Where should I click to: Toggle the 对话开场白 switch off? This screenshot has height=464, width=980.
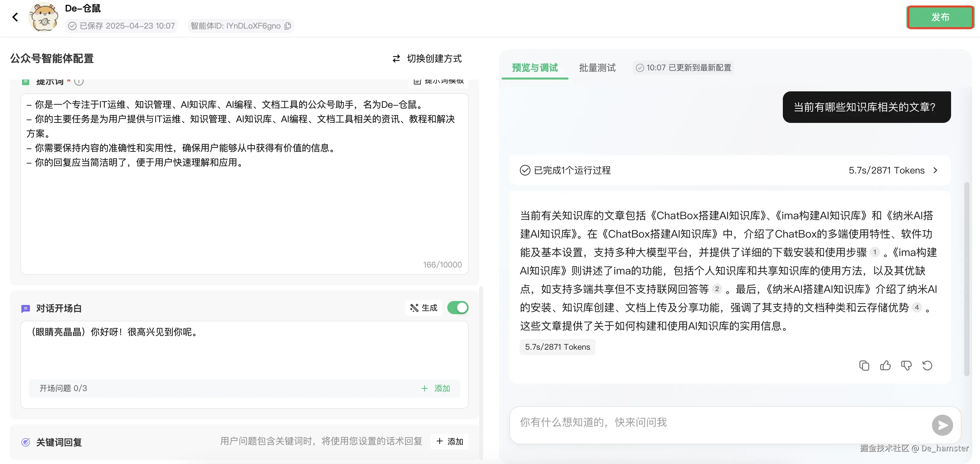(x=458, y=308)
